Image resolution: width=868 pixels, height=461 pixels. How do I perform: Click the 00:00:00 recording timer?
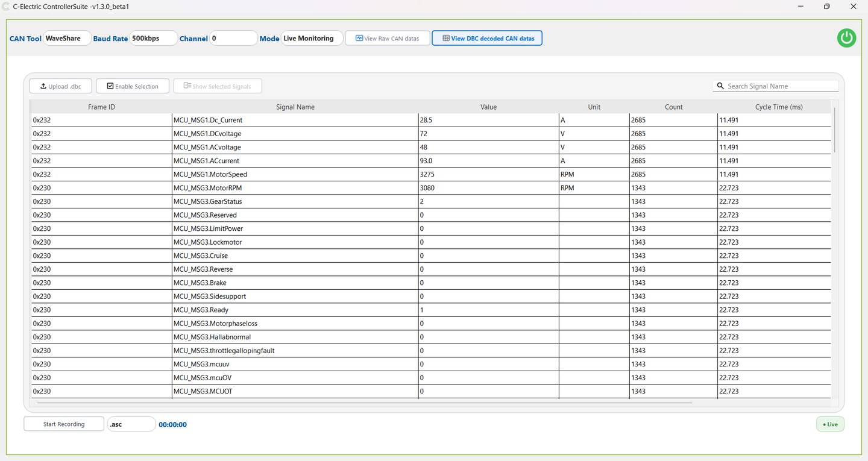(x=172, y=424)
